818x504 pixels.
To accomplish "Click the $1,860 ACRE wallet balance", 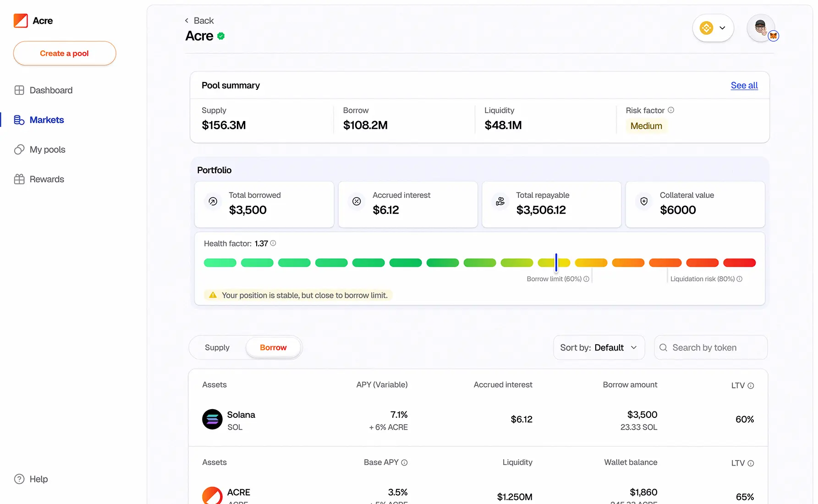I will pyautogui.click(x=643, y=492).
